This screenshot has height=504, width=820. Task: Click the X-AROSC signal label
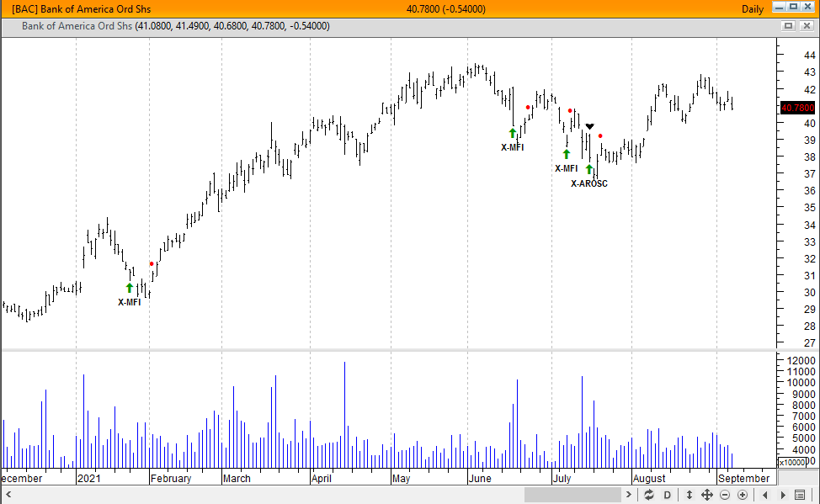(x=588, y=183)
